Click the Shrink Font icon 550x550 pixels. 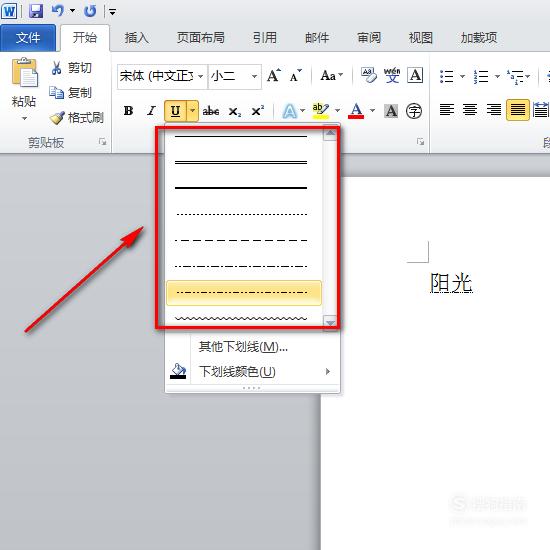[x=295, y=75]
